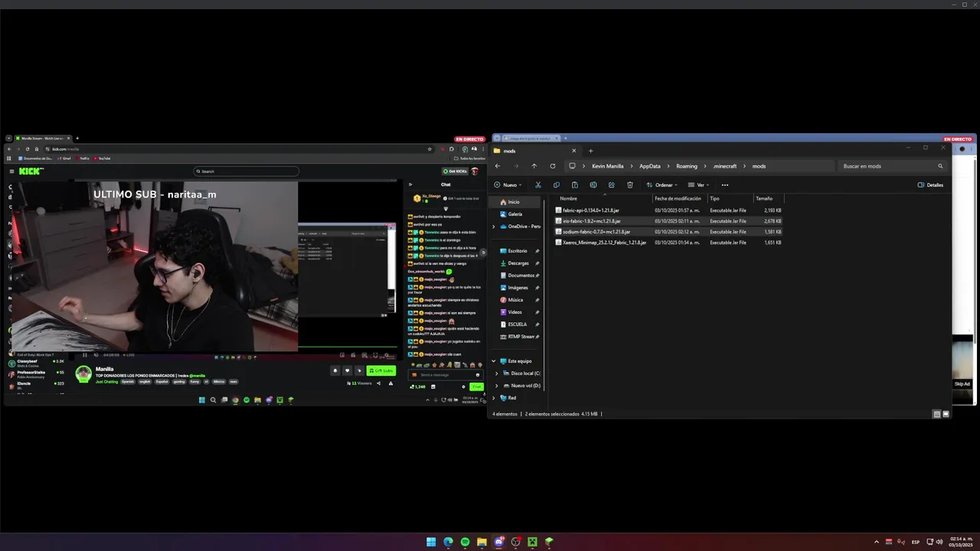Image resolution: width=980 pixels, height=551 pixels.
Task: Expand Disco local (C:) node
Action: (497, 373)
